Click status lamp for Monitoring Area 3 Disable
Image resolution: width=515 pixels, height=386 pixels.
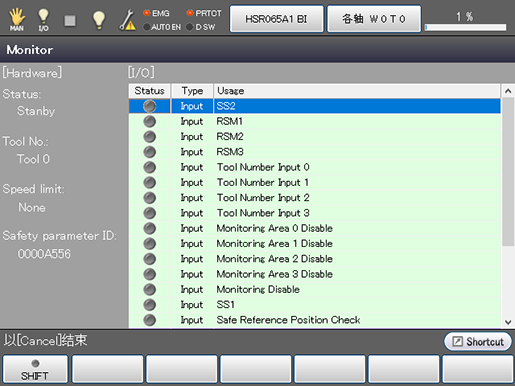tap(150, 274)
